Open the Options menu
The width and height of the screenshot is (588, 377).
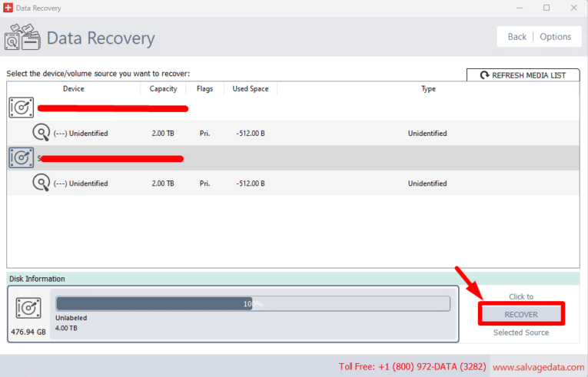(x=556, y=37)
